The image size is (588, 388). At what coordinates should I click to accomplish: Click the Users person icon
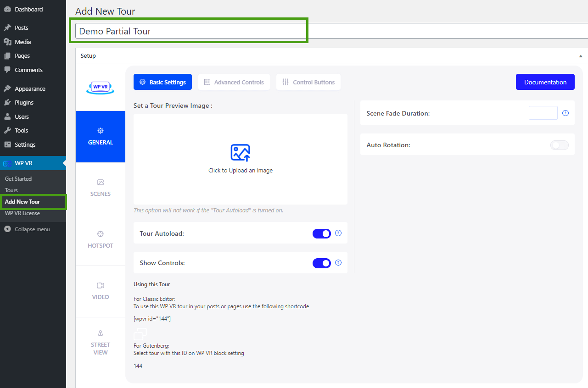(x=7, y=116)
